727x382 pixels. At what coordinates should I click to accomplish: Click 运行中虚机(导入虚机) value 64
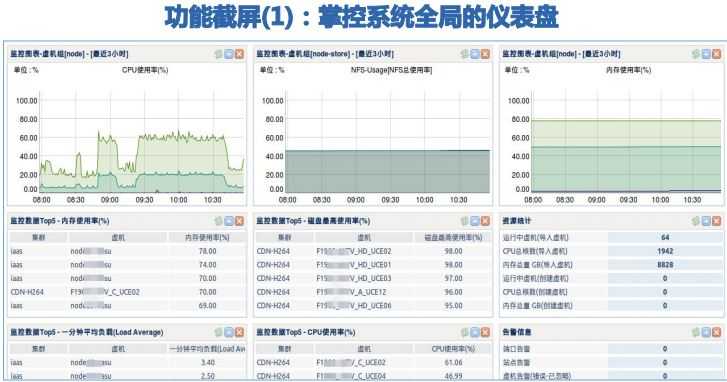point(665,237)
